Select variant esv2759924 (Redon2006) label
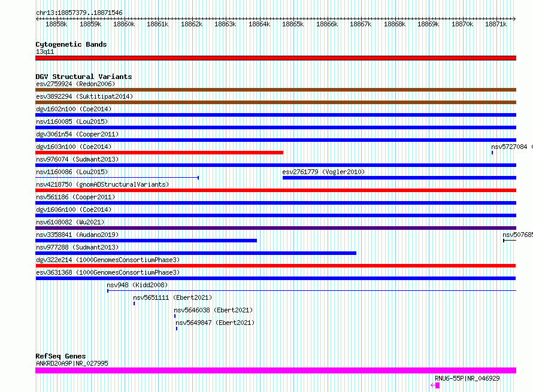The height and width of the screenshot is (392, 533). tap(75, 84)
